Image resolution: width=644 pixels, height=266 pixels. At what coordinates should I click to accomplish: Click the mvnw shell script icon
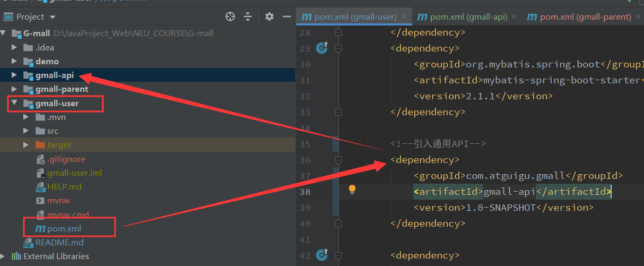pyautogui.click(x=40, y=201)
